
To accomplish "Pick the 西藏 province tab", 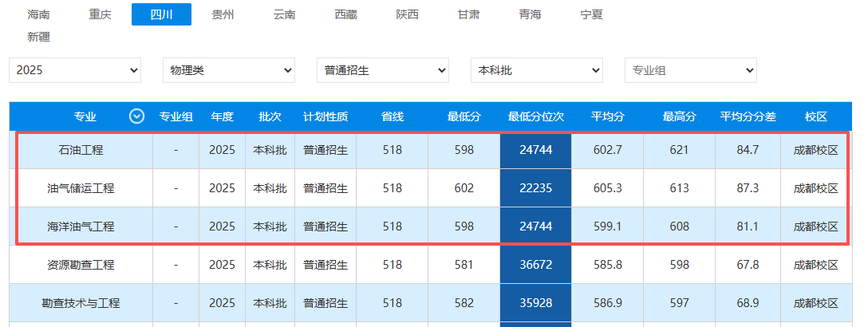I will (345, 14).
